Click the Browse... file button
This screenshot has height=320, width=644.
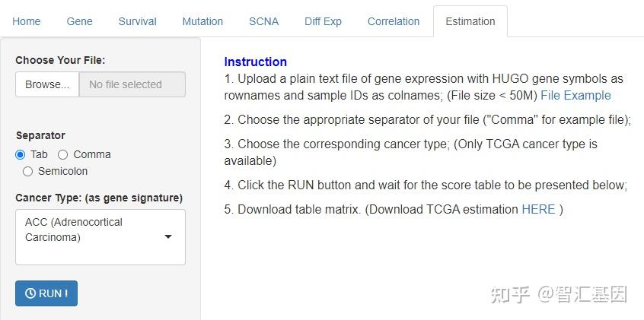pos(47,84)
